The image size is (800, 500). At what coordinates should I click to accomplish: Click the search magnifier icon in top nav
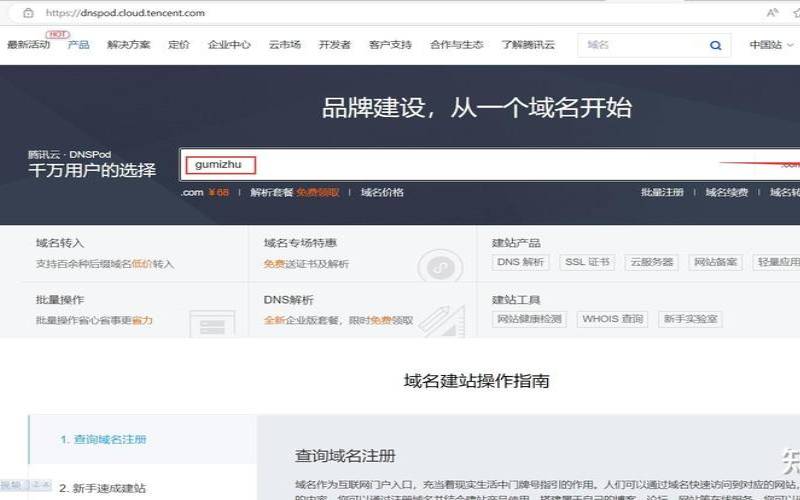click(715, 45)
